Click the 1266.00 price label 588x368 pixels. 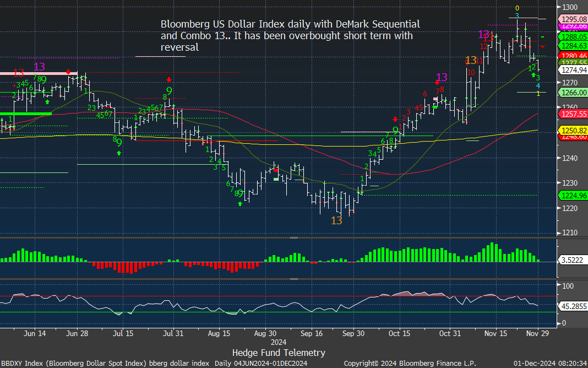(573, 93)
